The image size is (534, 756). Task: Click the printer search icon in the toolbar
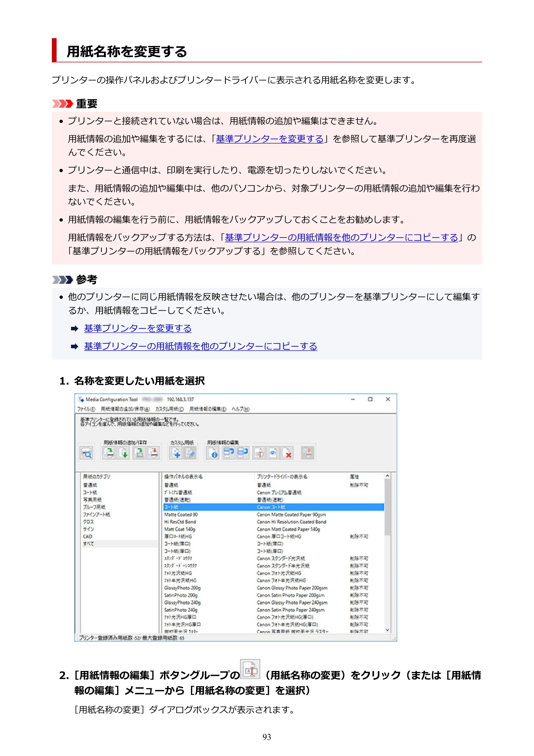point(87,453)
